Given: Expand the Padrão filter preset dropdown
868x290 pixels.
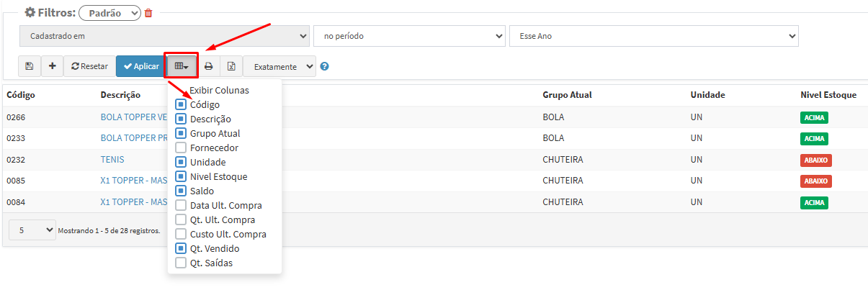Looking at the screenshot, I should [x=109, y=13].
